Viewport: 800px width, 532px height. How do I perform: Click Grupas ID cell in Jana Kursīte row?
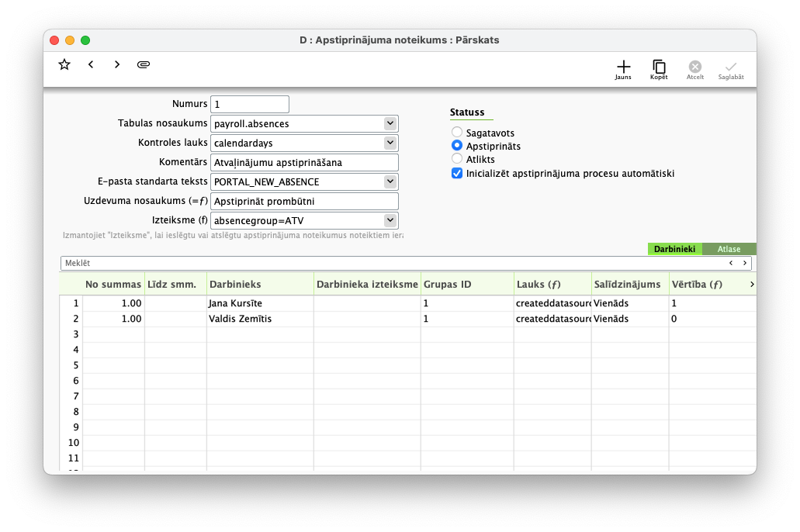[x=467, y=303]
